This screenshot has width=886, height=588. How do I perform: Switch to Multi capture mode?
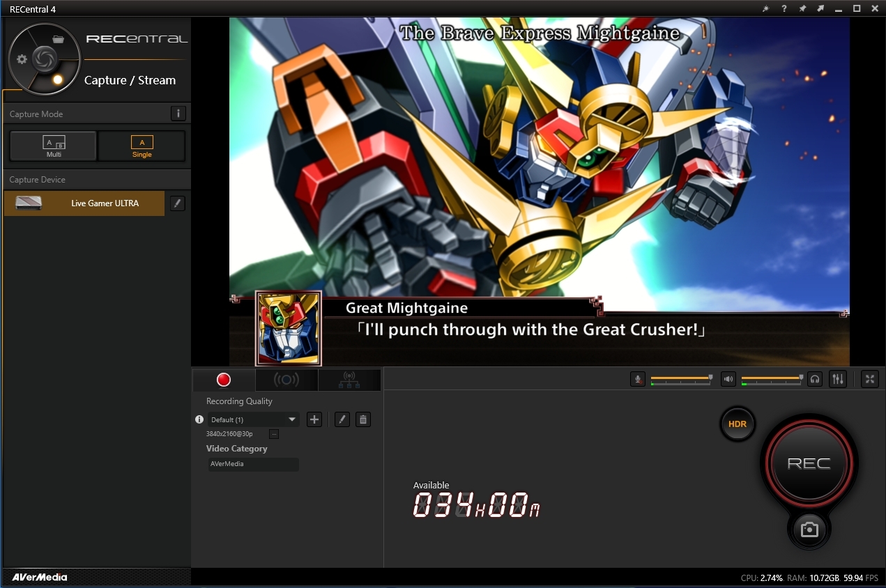tap(54, 146)
